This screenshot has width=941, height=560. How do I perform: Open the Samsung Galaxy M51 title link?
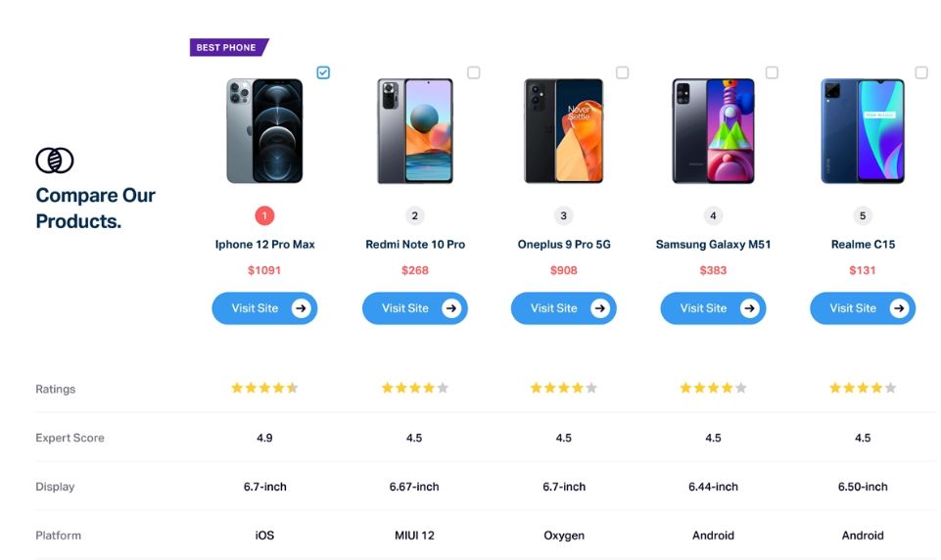tap(713, 245)
